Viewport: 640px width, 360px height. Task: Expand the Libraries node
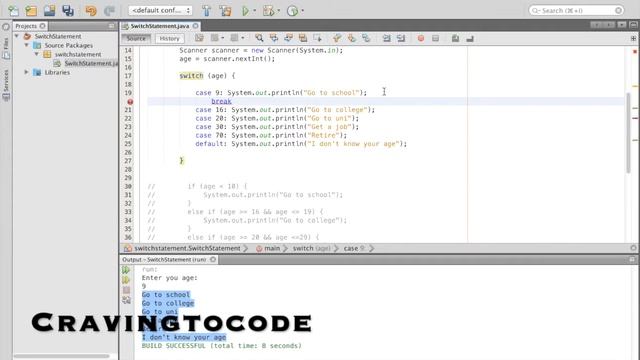point(27,72)
